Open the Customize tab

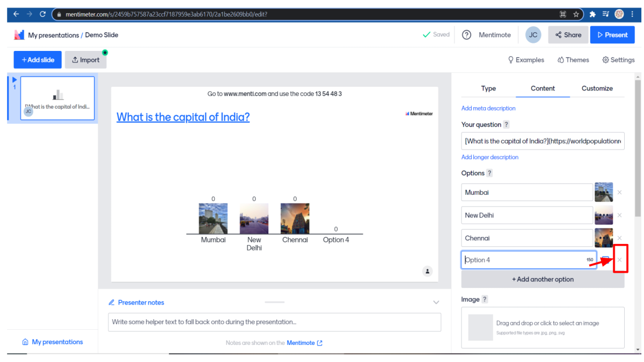click(x=597, y=88)
